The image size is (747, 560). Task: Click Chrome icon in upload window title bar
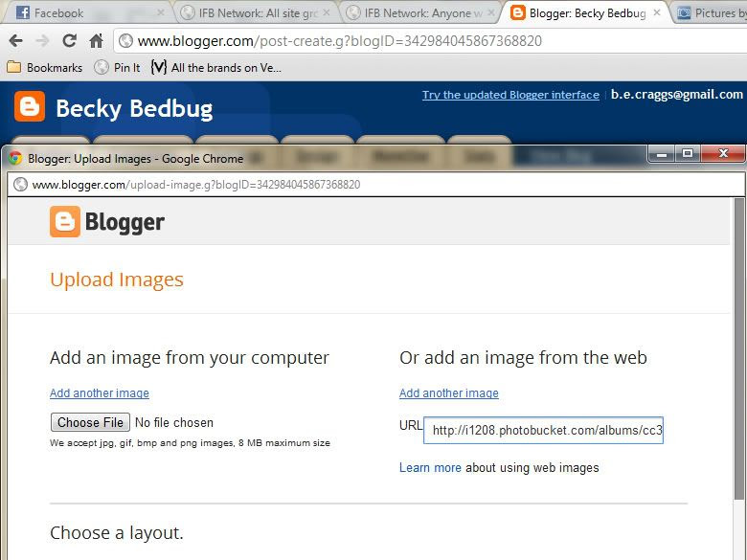pyautogui.click(x=14, y=158)
